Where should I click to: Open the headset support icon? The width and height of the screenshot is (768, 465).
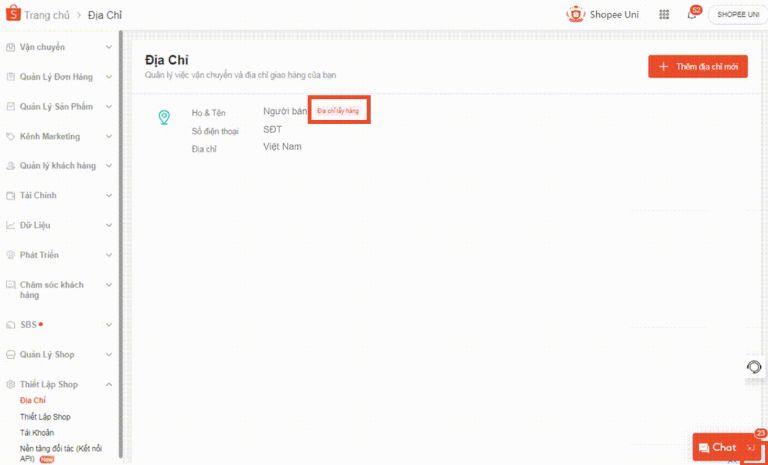coord(754,367)
